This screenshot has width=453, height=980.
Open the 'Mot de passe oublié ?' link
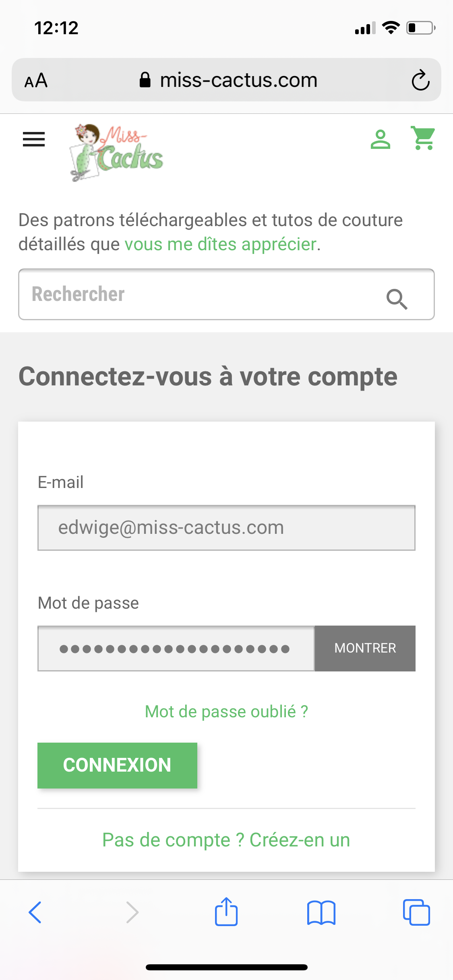click(x=226, y=711)
